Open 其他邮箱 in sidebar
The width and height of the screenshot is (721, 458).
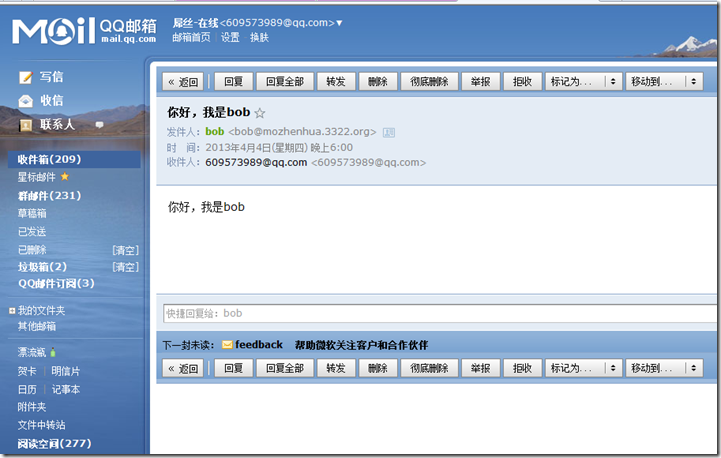37,326
